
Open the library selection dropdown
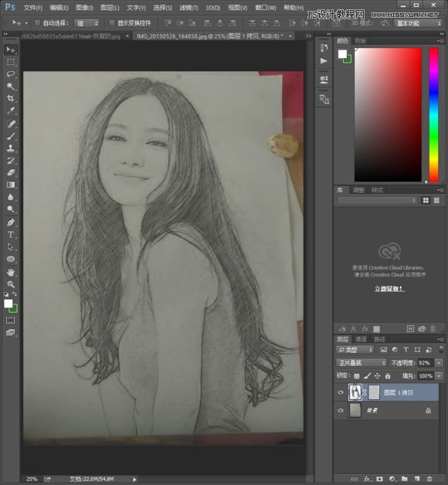coord(377,201)
